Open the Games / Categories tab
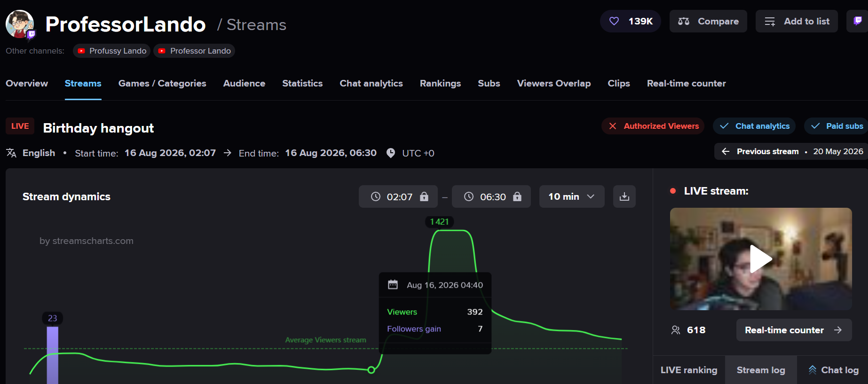The height and width of the screenshot is (384, 868). pyautogui.click(x=162, y=83)
